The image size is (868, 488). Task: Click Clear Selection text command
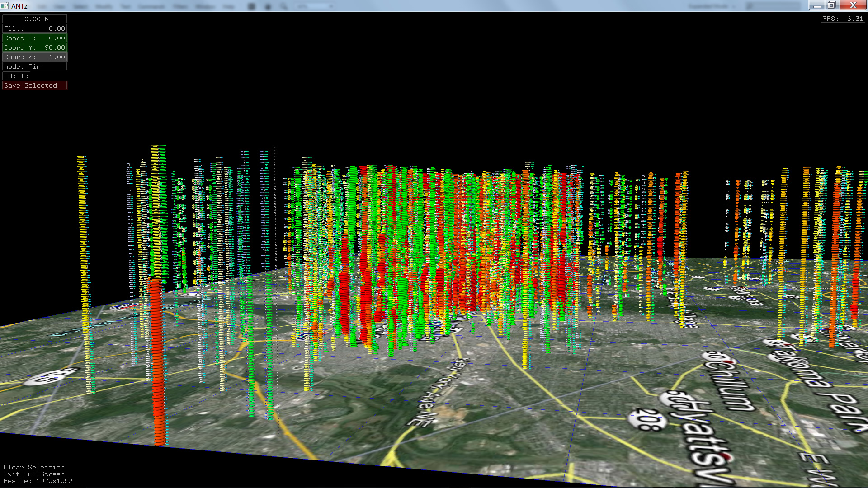click(x=34, y=467)
